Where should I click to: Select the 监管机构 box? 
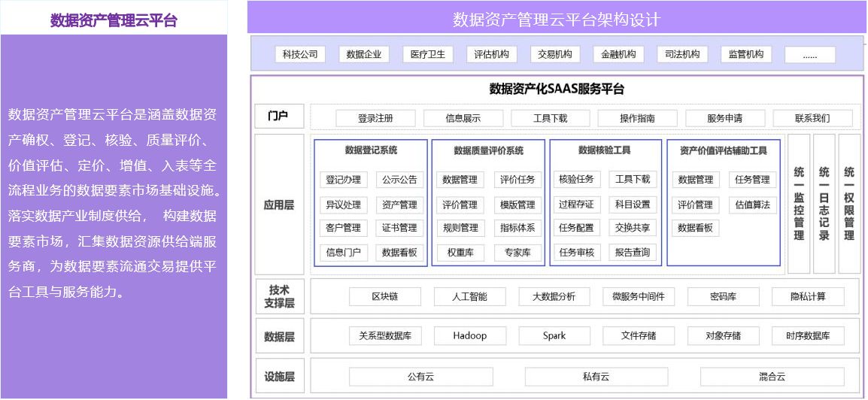pos(746,54)
